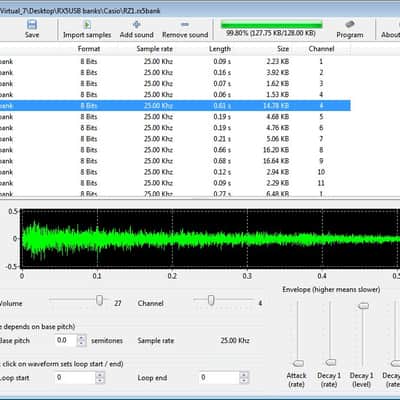The image size is (400, 400).
Task: Select the 16.64 KB sound row
Action: coord(175,161)
